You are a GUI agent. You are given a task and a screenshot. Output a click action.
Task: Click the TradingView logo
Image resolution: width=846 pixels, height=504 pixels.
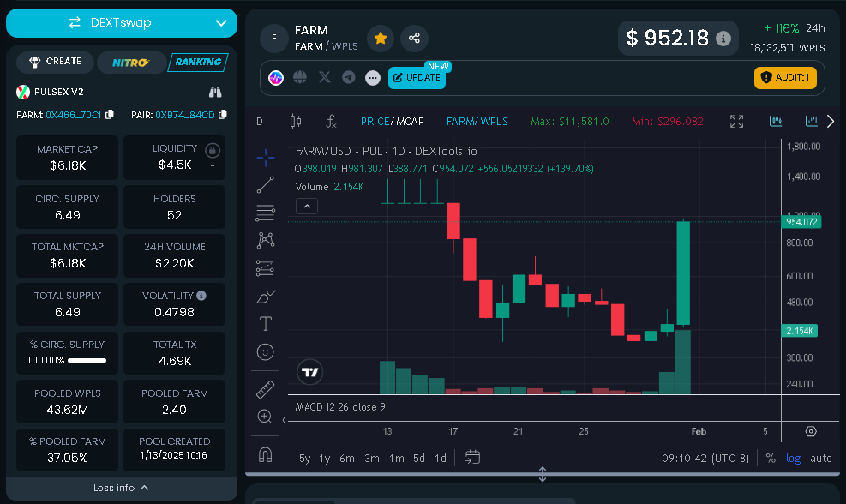coord(310,372)
